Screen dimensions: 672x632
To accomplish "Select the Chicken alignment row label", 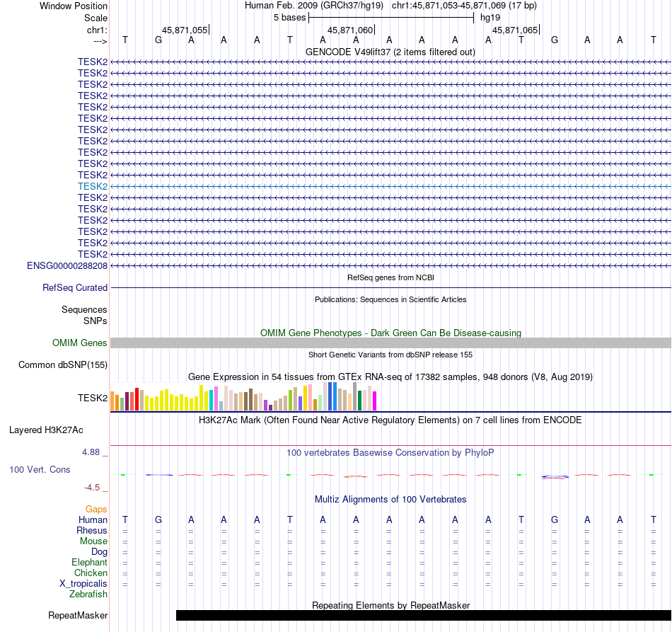I will point(91,573).
